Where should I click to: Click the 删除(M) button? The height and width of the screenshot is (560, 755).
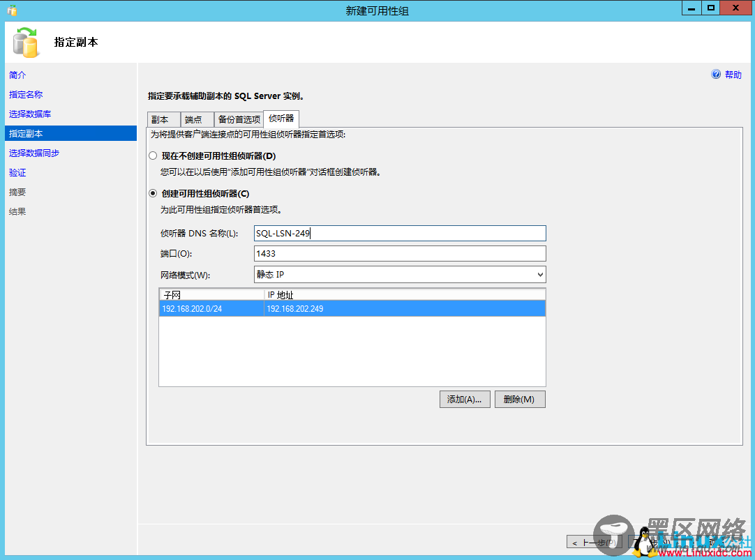point(520,400)
